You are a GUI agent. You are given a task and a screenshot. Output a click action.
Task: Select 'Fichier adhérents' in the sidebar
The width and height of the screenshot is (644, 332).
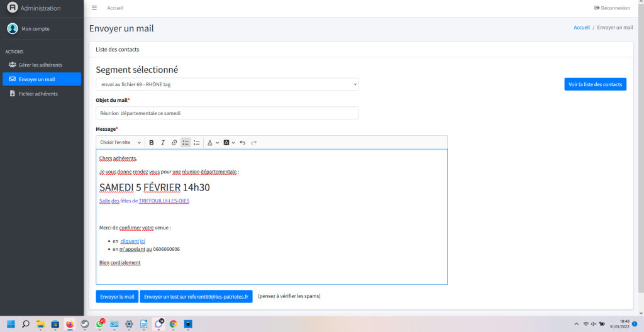(38, 94)
